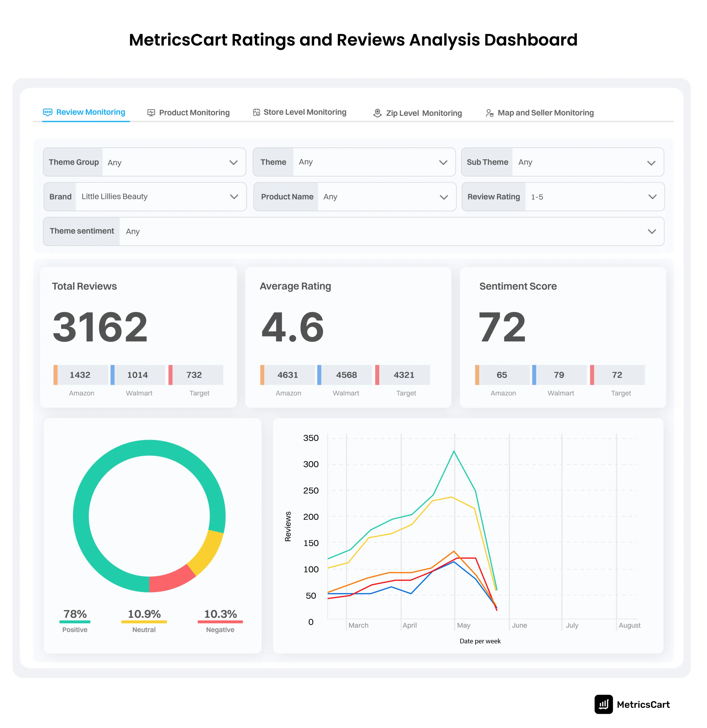Image resolution: width=707 pixels, height=728 pixels.
Task: Click the Amazon rating value 4631
Action: [288, 375]
